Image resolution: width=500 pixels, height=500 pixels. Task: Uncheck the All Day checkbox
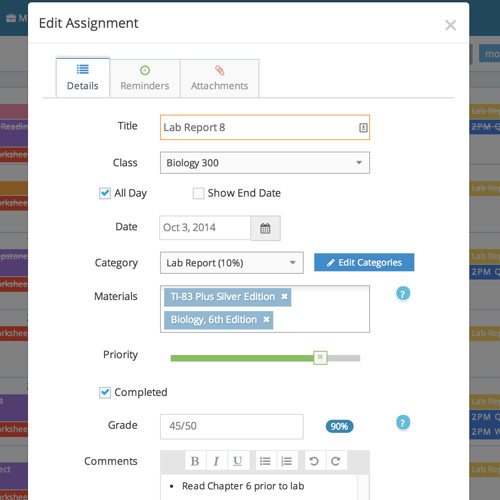[x=105, y=193]
